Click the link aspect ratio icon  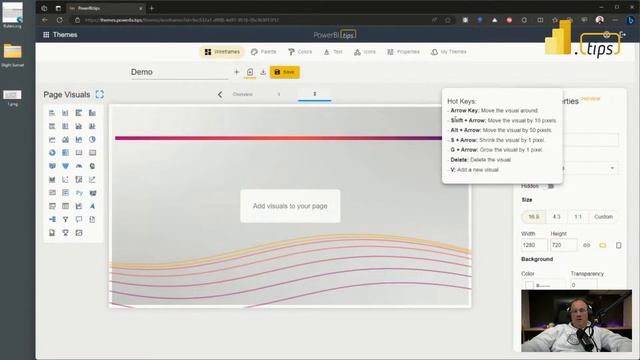point(587,245)
